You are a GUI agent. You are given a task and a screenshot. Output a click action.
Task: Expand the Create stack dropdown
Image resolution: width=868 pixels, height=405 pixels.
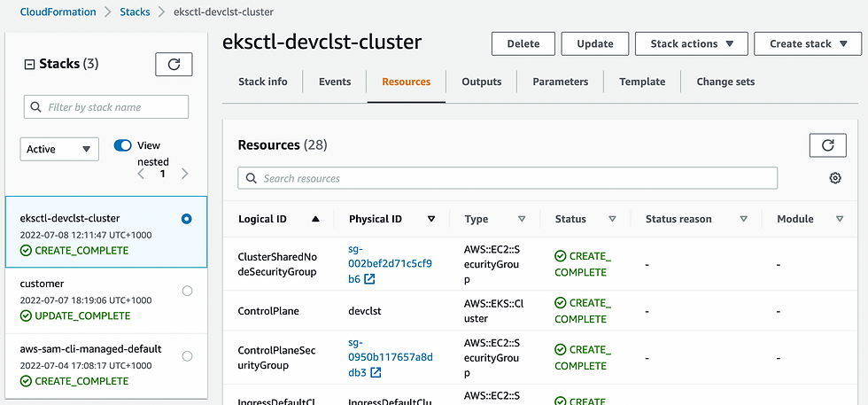coord(809,43)
